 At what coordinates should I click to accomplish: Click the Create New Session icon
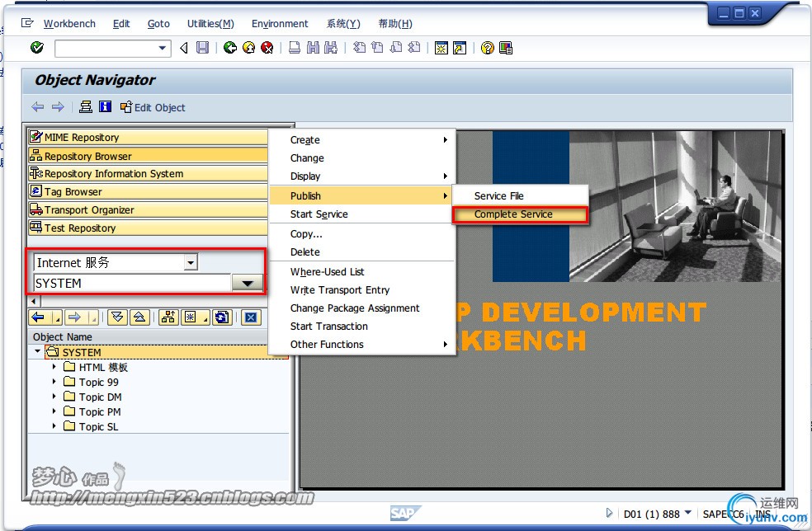click(x=441, y=48)
